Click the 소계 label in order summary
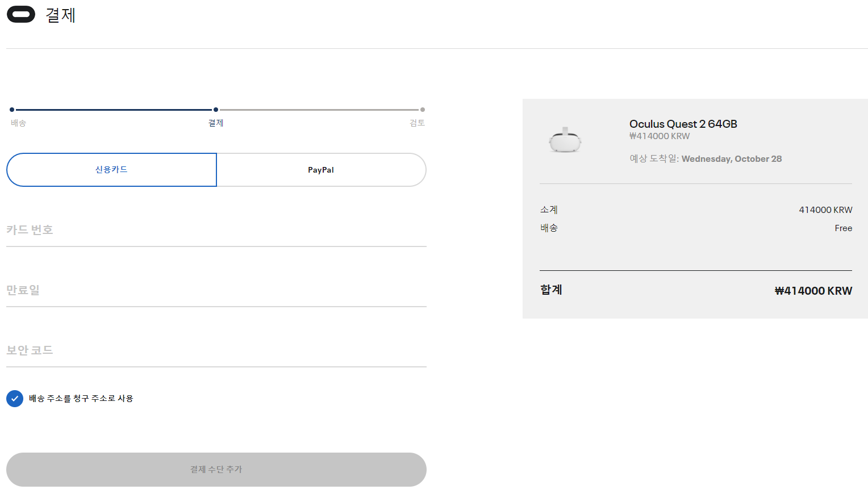 tap(549, 210)
